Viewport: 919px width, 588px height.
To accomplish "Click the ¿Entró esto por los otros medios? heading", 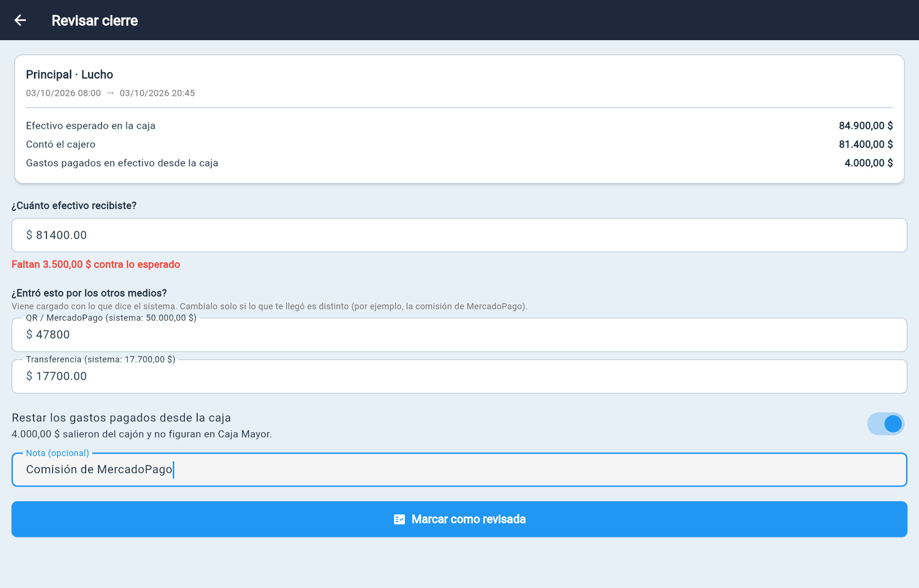I will pos(89,293).
